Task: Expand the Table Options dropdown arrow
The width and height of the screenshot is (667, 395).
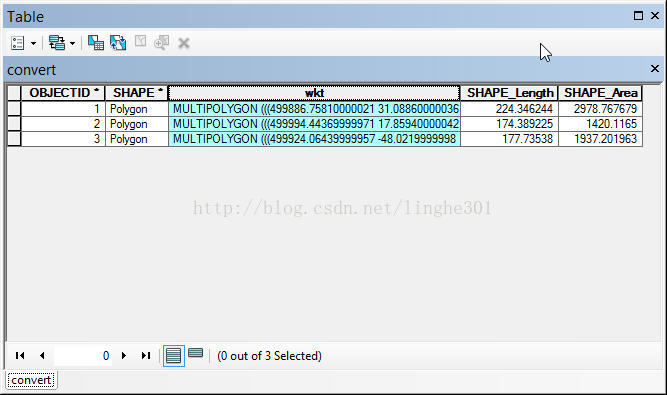Action: pos(33,43)
